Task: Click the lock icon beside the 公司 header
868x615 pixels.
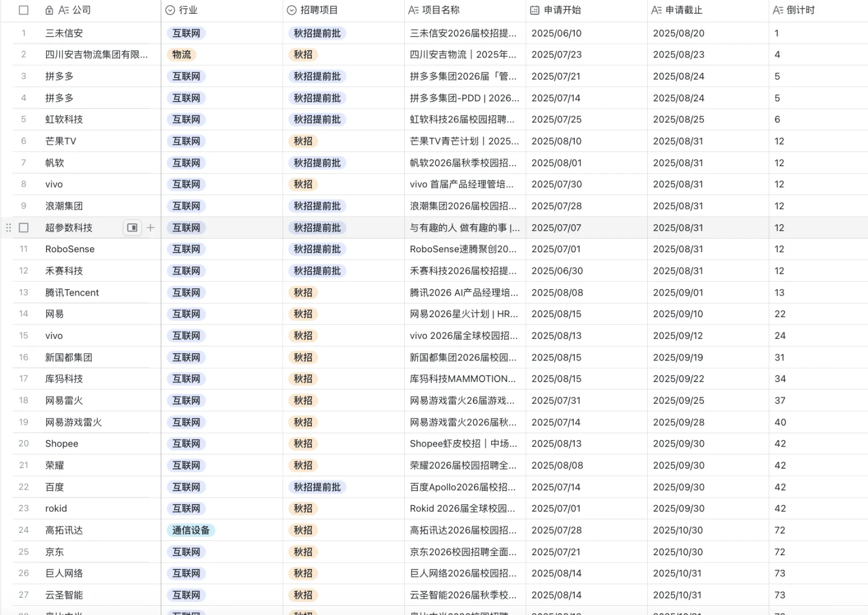Action: [49, 10]
